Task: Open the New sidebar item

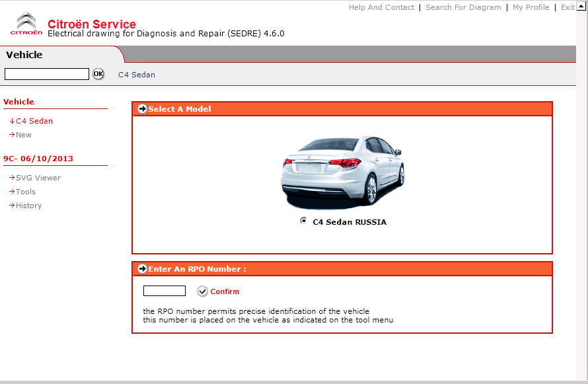Action: pos(20,135)
